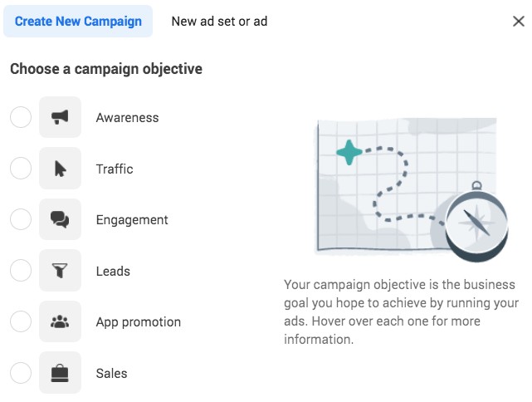
Task: Click the App promotion people icon
Action: coord(60,321)
